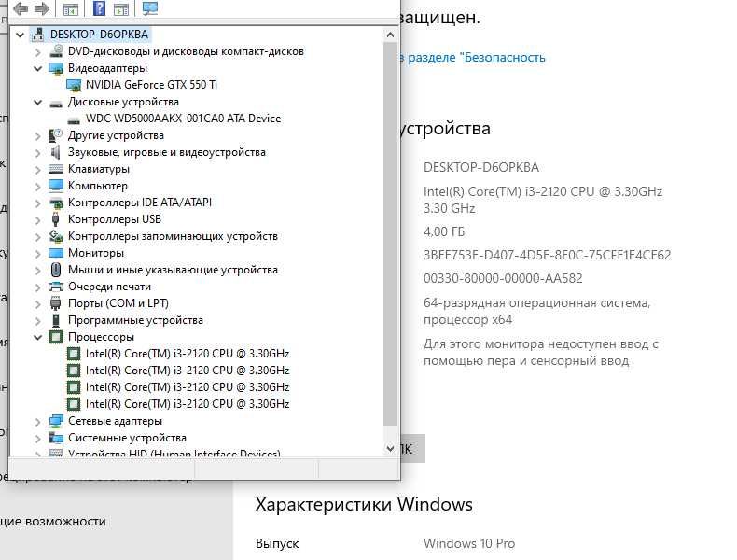Image resolution: width=737 pixels, height=560 pixels.
Task: Click the vertical scrollbar thumb in Device Manager
Action: 390,233
